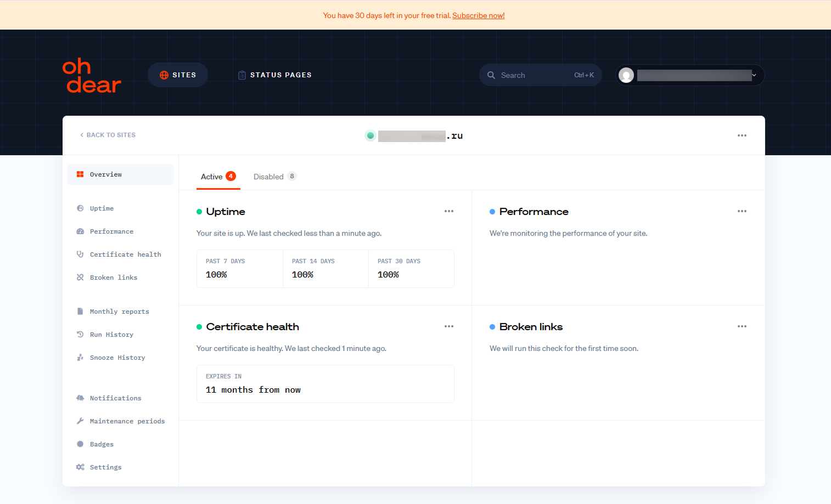The width and height of the screenshot is (831, 504).
Task: Focus the Search field
Action: tap(541, 75)
